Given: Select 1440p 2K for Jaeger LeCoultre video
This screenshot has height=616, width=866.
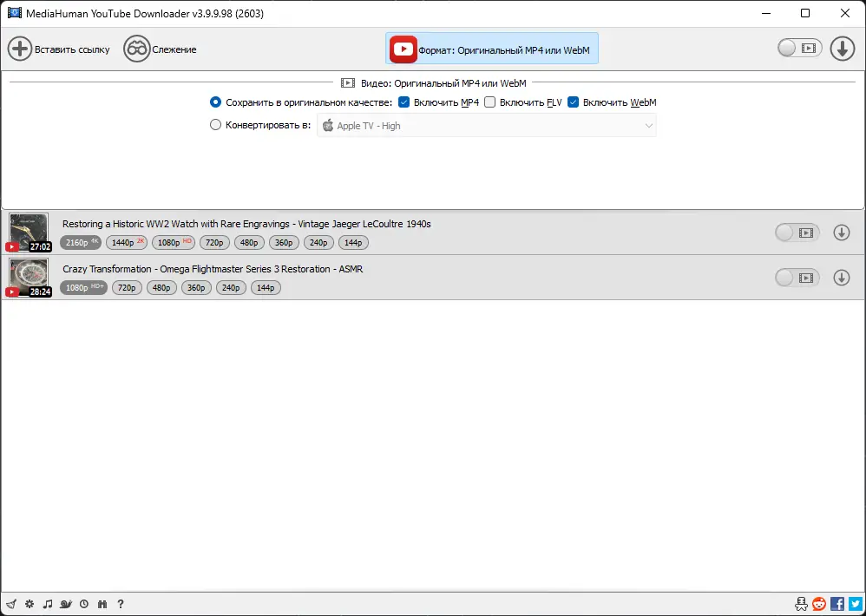Looking at the screenshot, I should (x=127, y=242).
